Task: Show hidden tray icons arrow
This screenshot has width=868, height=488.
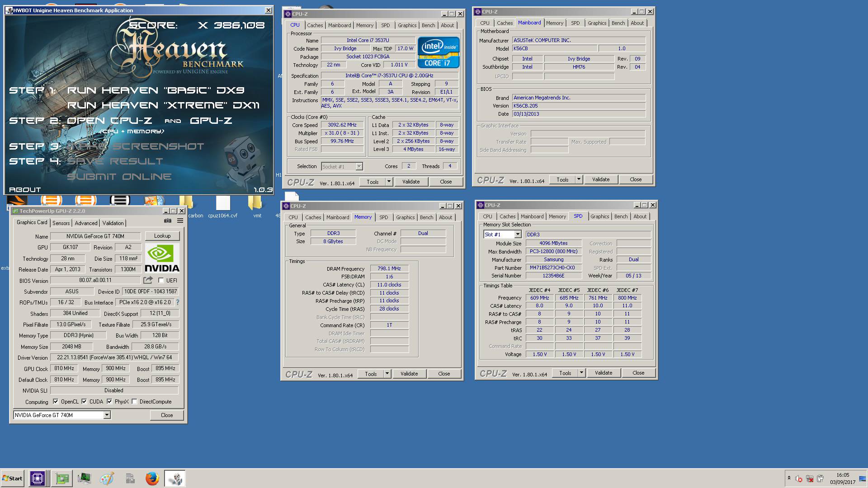Action: point(789,478)
